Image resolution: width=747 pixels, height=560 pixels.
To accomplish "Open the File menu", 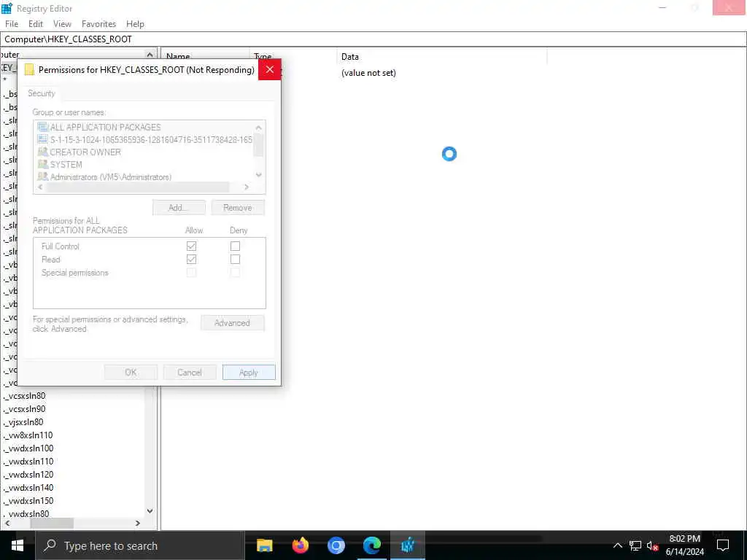I will 12,24.
